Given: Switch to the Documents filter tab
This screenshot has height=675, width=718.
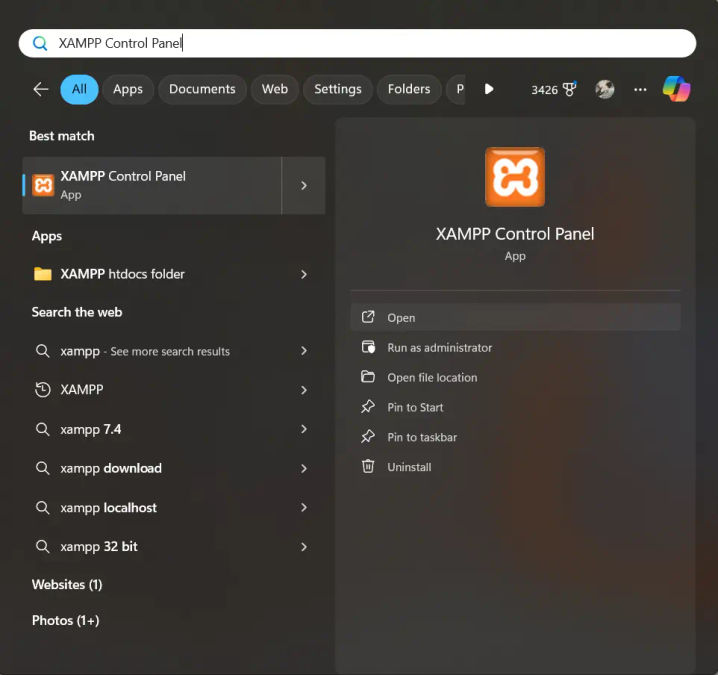Looking at the screenshot, I should [x=202, y=89].
